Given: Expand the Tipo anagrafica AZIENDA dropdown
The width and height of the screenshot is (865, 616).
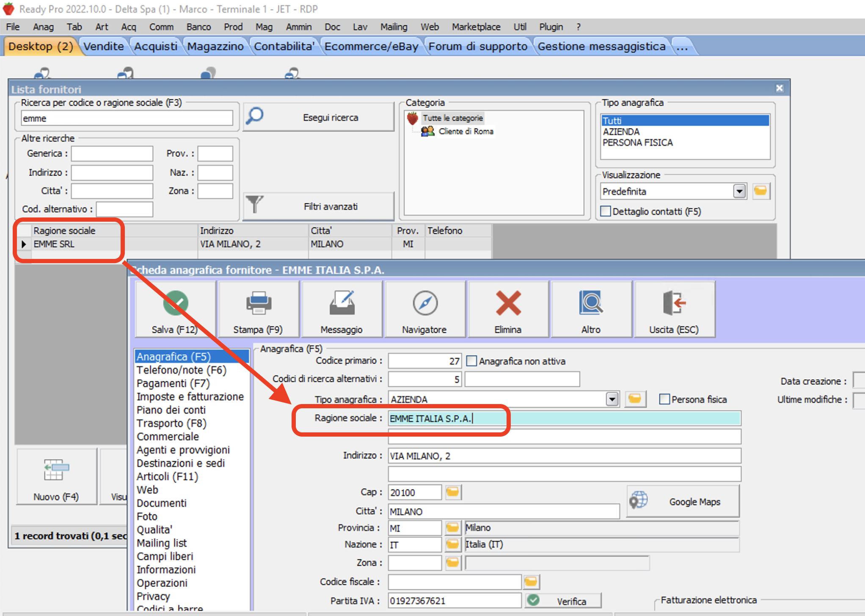Looking at the screenshot, I should click(612, 399).
